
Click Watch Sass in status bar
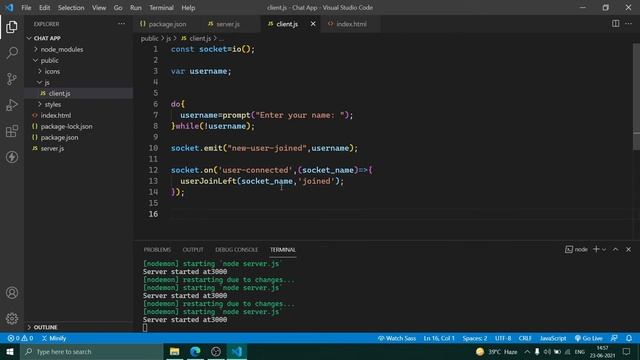(x=397, y=338)
